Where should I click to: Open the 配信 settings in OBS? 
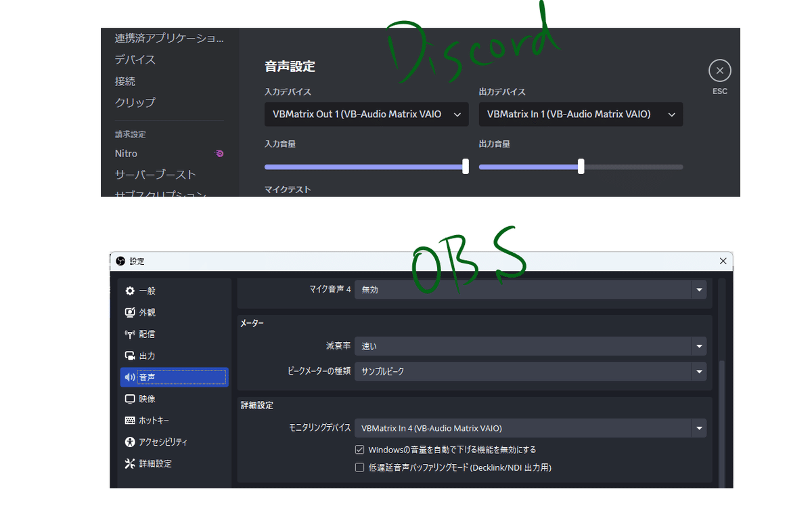pyautogui.click(x=146, y=333)
